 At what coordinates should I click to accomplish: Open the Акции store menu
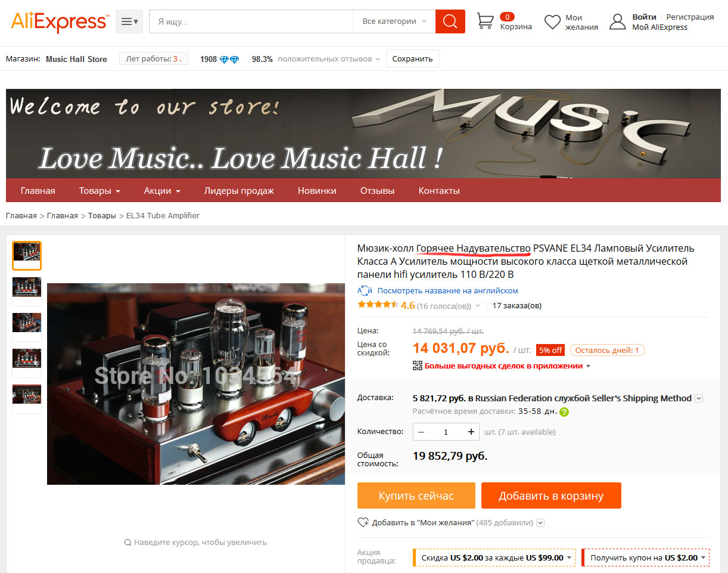(162, 191)
